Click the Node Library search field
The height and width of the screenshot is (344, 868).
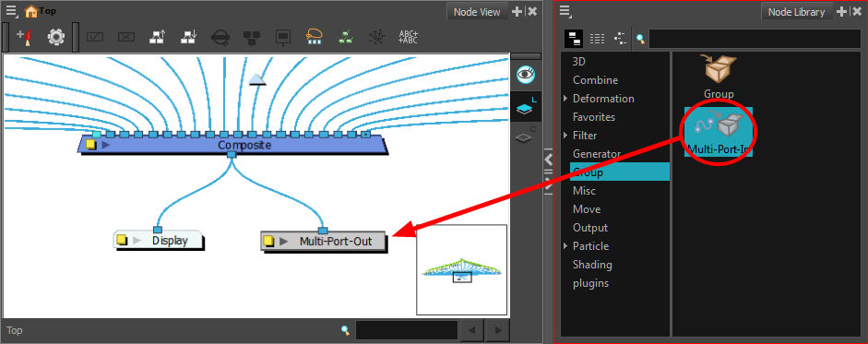pos(755,39)
